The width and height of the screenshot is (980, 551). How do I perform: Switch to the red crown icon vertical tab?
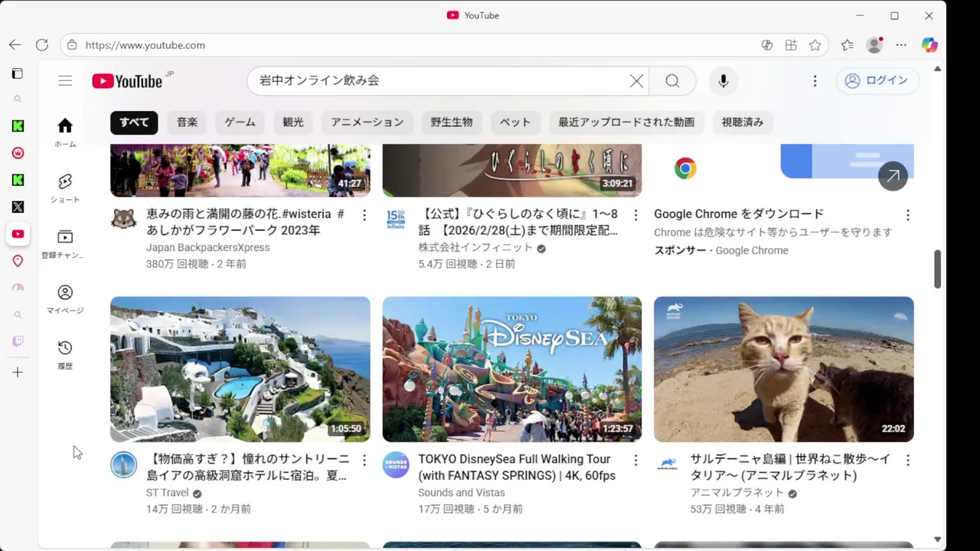tap(18, 153)
